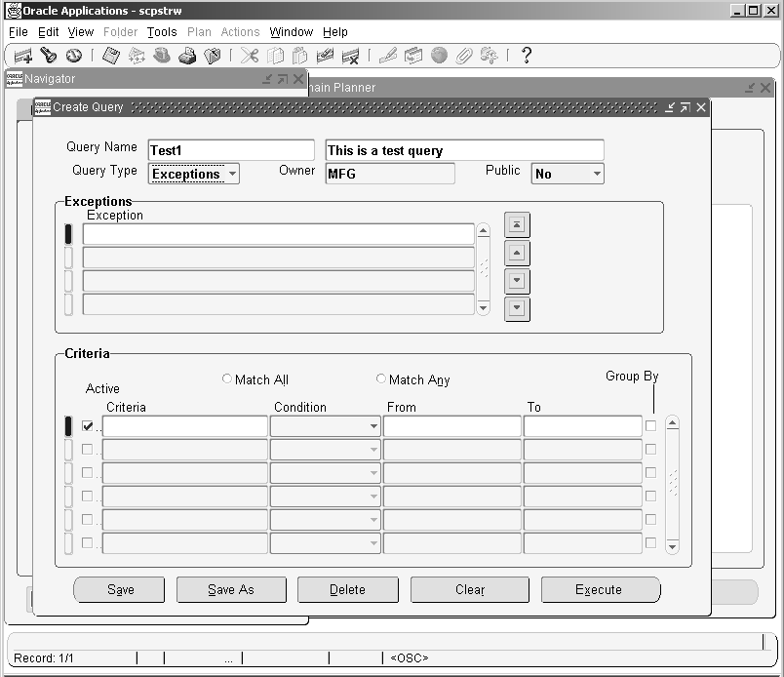Click the Paste clipboard toolbar icon
The image size is (784, 677).
[x=299, y=55]
